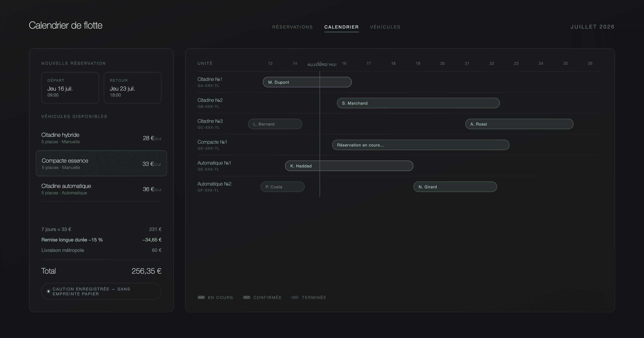Viewport: 644px width, 338px height.
Task: Click the Réservation en cours bar
Action: click(x=420, y=145)
